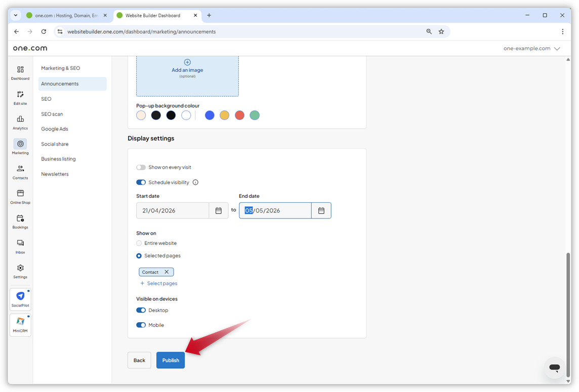Image resolution: width=579 pixels, height=392 pixels.
Task: Select the Entire website radio option
Action: coord(139,243)
